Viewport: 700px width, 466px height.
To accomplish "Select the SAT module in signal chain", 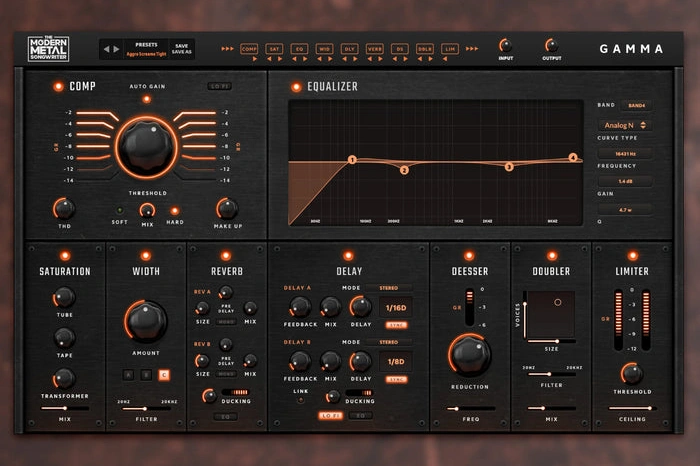I will click(274, 49).
